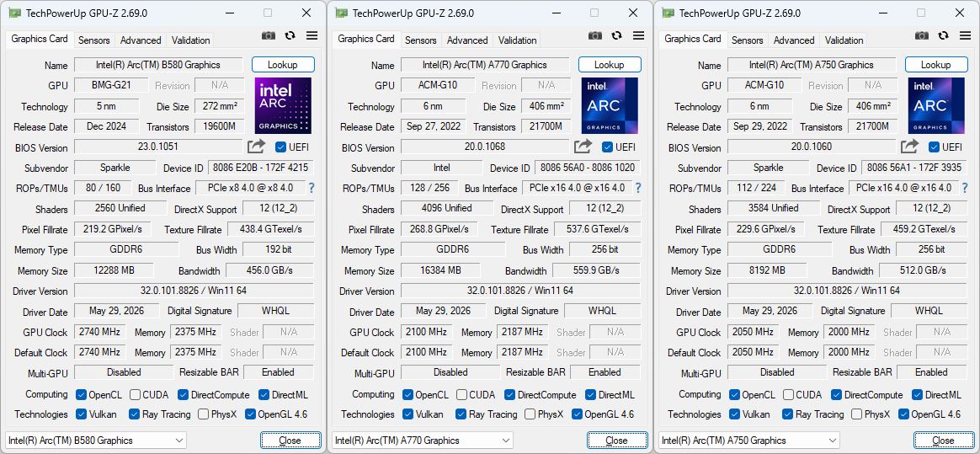
Task: Click GPU-Z title bar app icon of B580 window
Action: click(x=14, y=13)
